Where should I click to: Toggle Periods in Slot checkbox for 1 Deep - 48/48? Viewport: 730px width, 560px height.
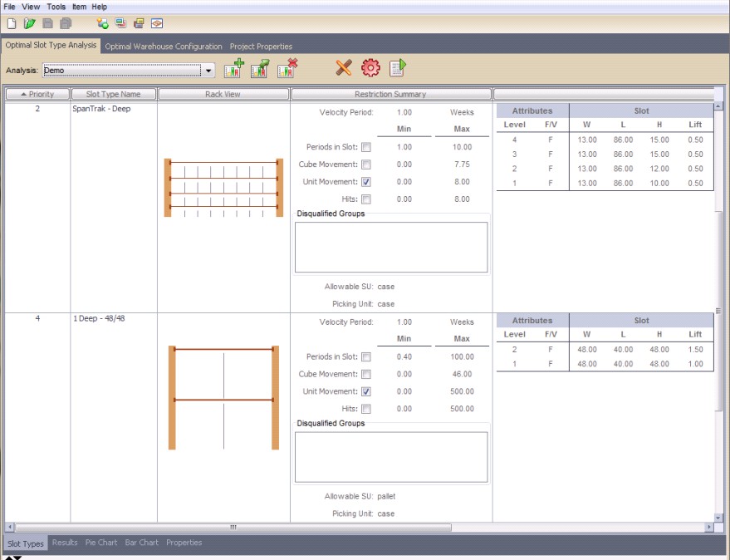coord(366,357)
